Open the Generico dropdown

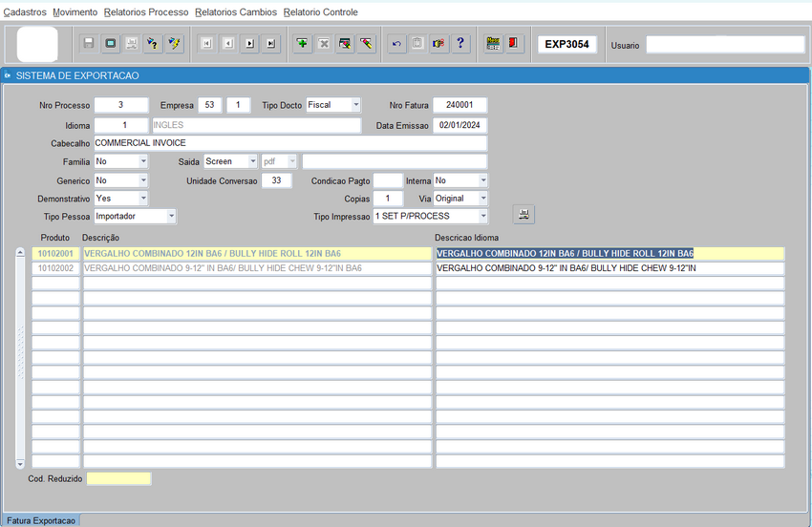coord(143,180)
